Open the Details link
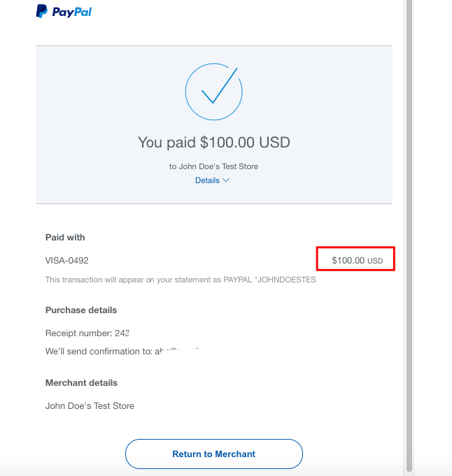Viewport: 452px width, 476px height. coord(208,180)
